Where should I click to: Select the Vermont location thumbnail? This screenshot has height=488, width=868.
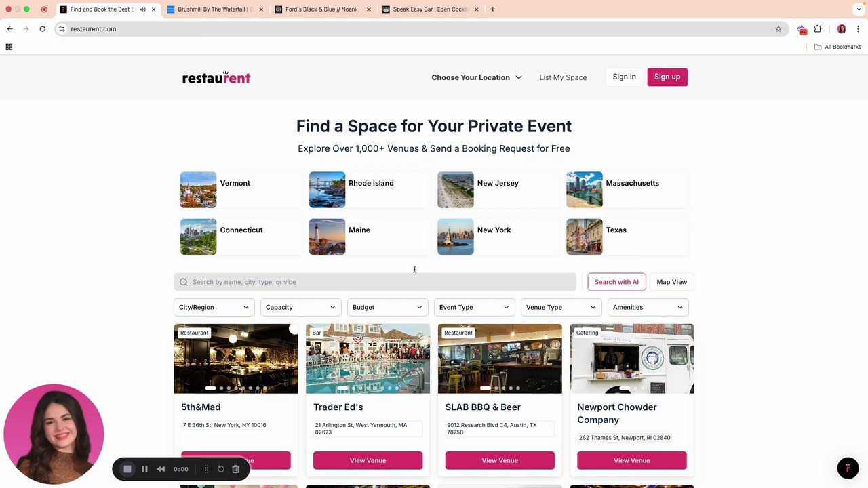point(198,190)
